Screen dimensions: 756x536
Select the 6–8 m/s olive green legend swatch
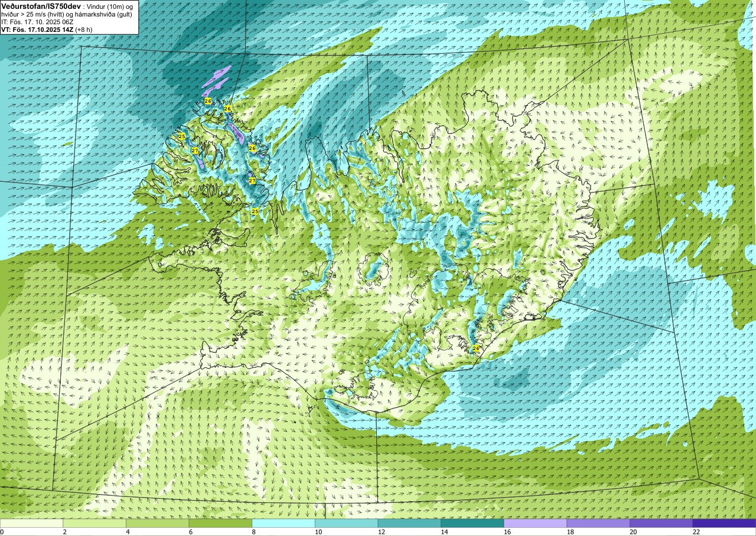[x=220, y=523]
